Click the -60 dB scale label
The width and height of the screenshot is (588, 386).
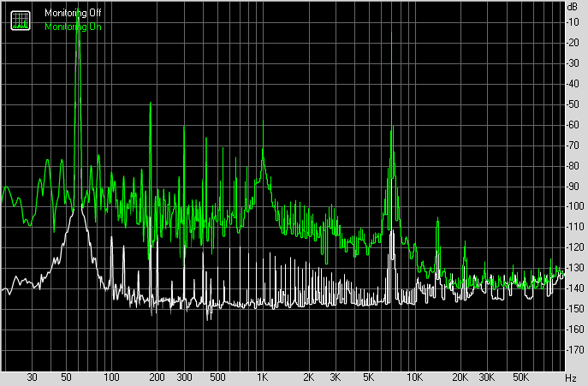click(573, 125)
